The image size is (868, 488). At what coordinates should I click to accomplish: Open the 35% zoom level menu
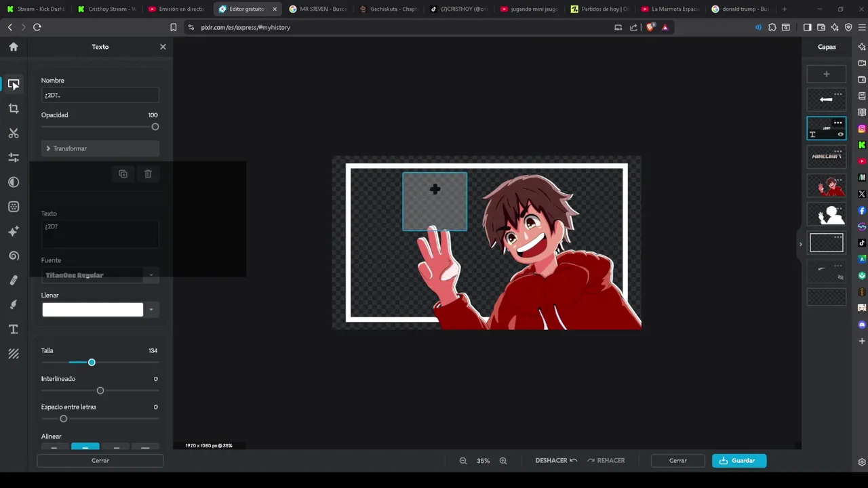(483, 461)
